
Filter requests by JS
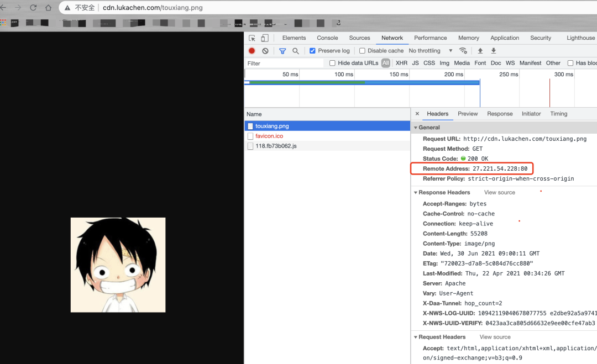(x=415, y=63)
